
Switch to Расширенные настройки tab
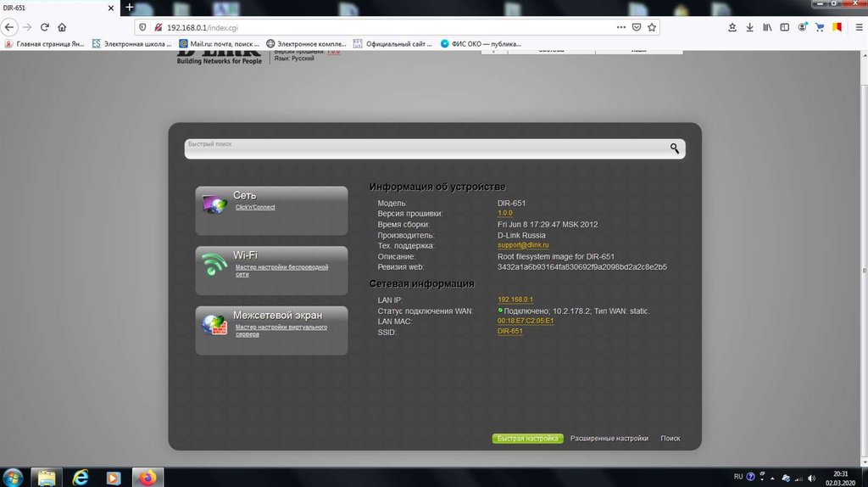pyautogui.click(x=609, y=439)
